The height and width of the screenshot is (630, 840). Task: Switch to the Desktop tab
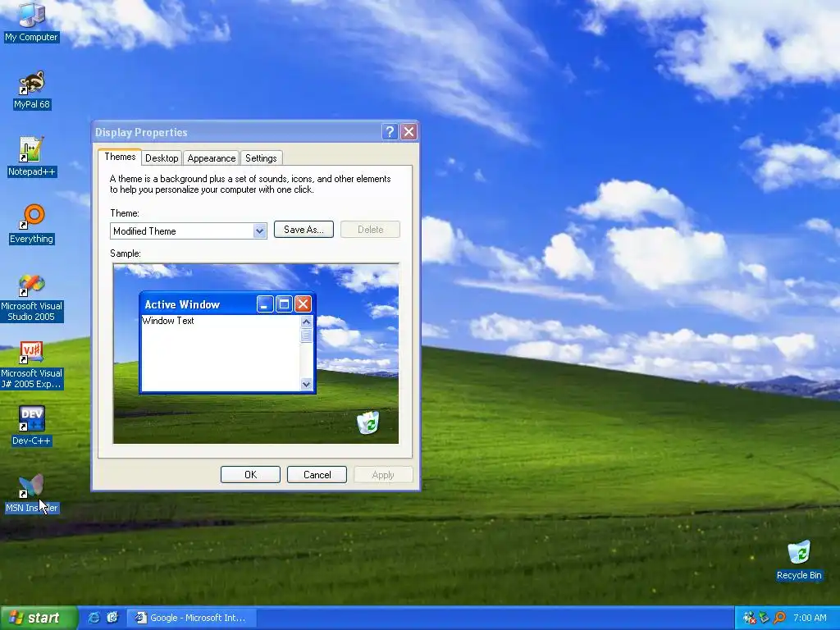click(x=162, y=158)
